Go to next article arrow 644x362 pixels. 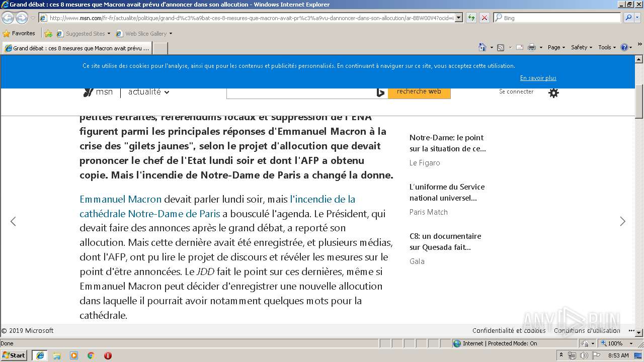coord(623,221)
